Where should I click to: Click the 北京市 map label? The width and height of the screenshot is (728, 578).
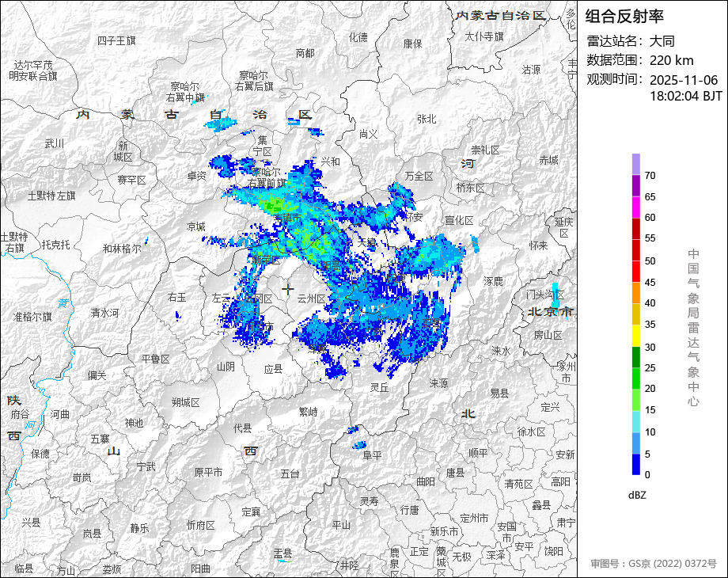coord(551,312)
